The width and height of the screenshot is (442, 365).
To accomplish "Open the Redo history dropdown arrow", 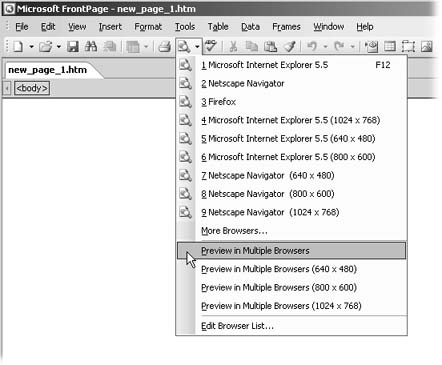I will pos(352,47).
